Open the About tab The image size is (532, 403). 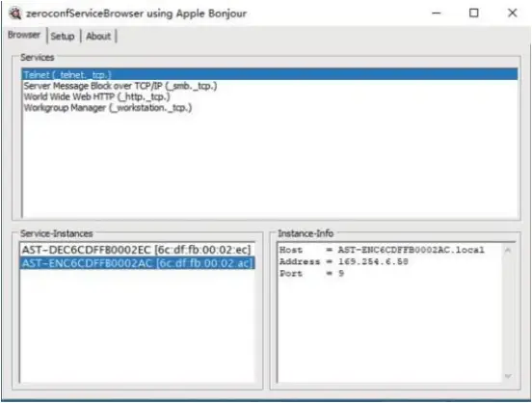(98, 36)
